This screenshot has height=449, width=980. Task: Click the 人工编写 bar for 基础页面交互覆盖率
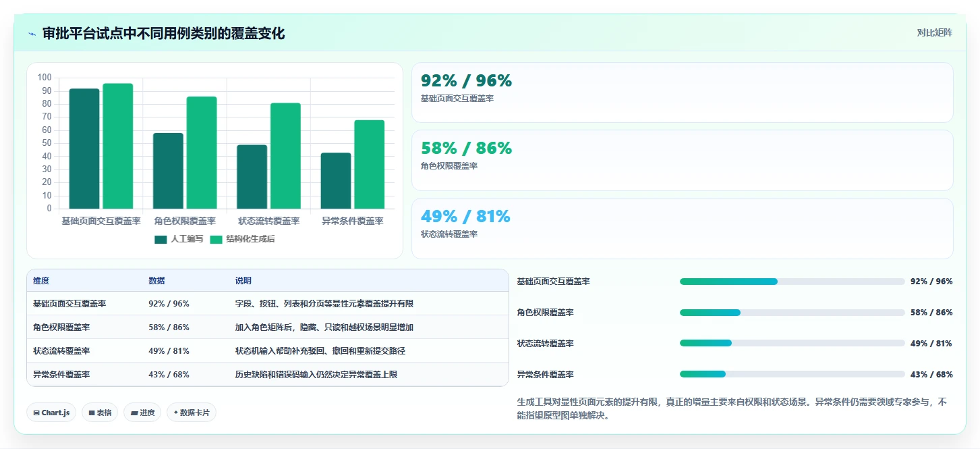pos(84,149)
